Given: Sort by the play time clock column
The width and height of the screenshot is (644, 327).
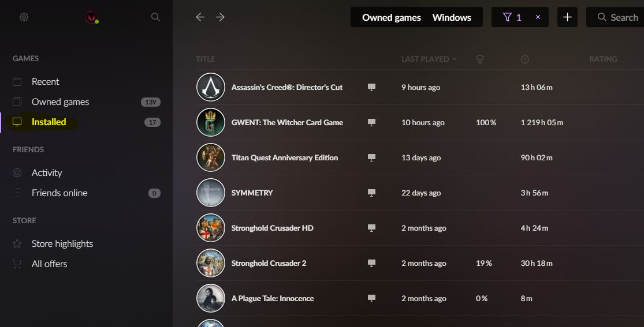Looking at the screenshot, I should point(525,59).
